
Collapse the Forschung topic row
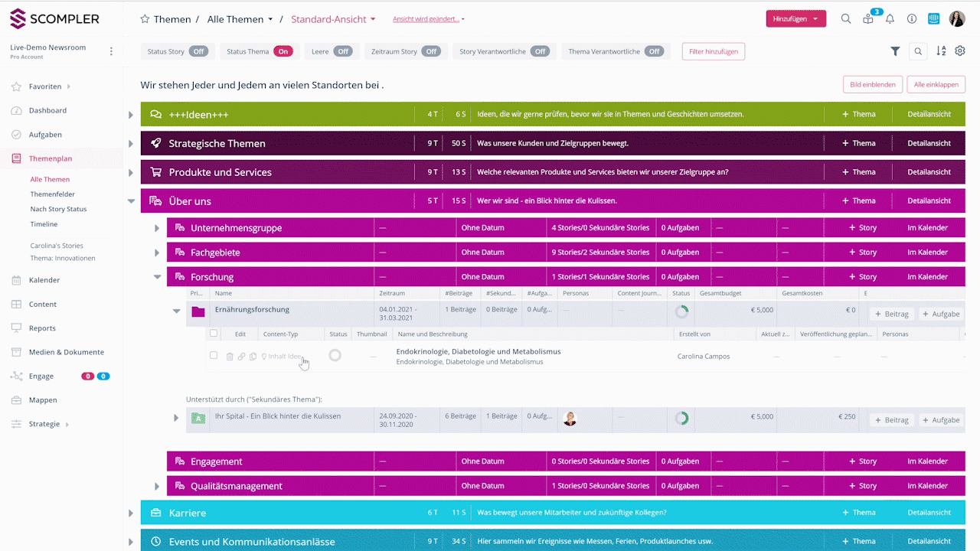pos(158,277)
